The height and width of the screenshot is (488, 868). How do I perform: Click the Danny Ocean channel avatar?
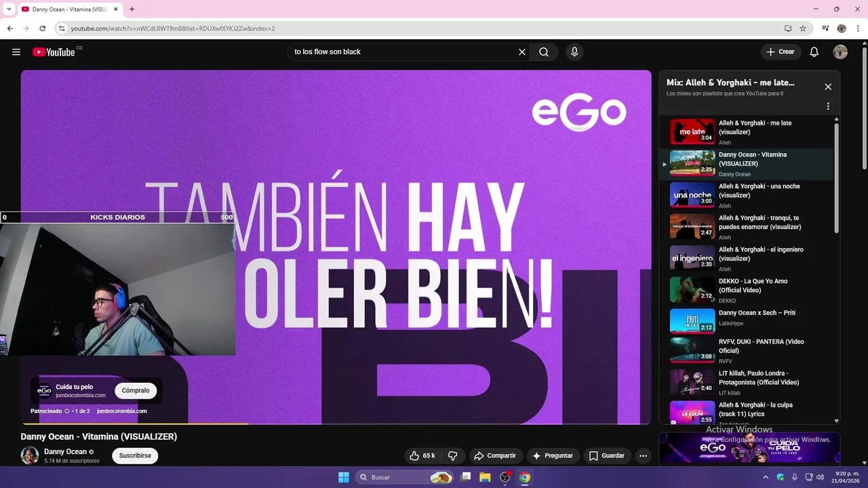click(30, 455)
